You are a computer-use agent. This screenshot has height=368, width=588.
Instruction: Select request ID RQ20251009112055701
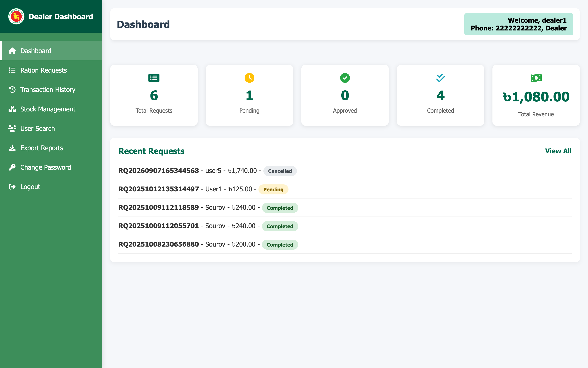click(159, 226)
